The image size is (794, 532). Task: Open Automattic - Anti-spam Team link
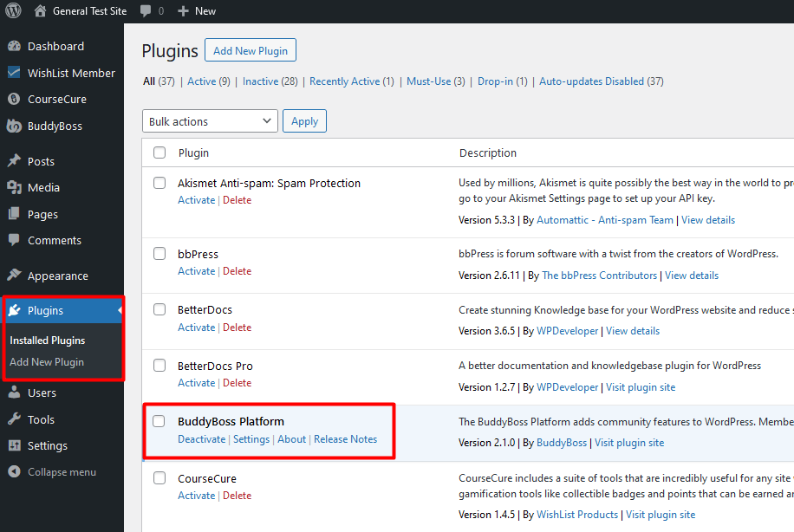[x=605, y=220]
